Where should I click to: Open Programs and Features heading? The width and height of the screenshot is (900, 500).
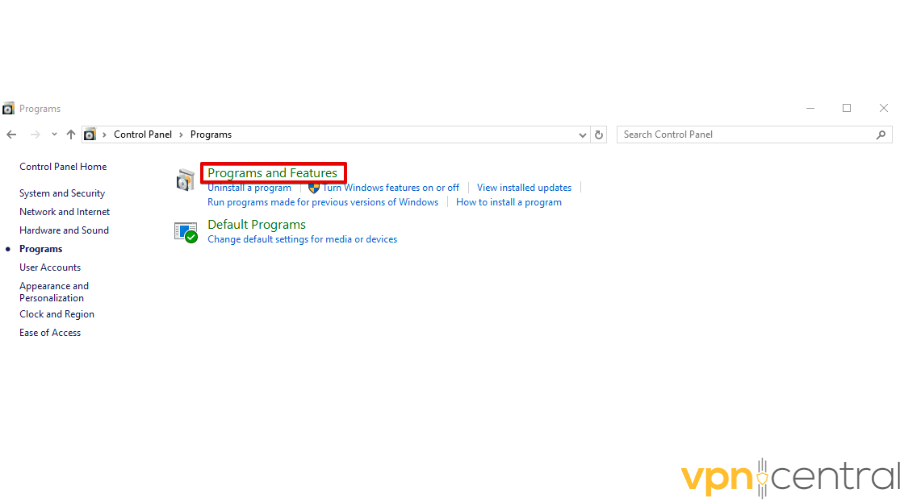click(272, 173)
